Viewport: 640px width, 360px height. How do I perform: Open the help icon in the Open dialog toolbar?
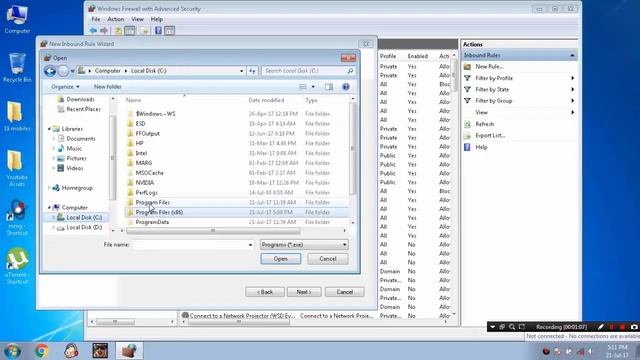[x=346, y=87]
